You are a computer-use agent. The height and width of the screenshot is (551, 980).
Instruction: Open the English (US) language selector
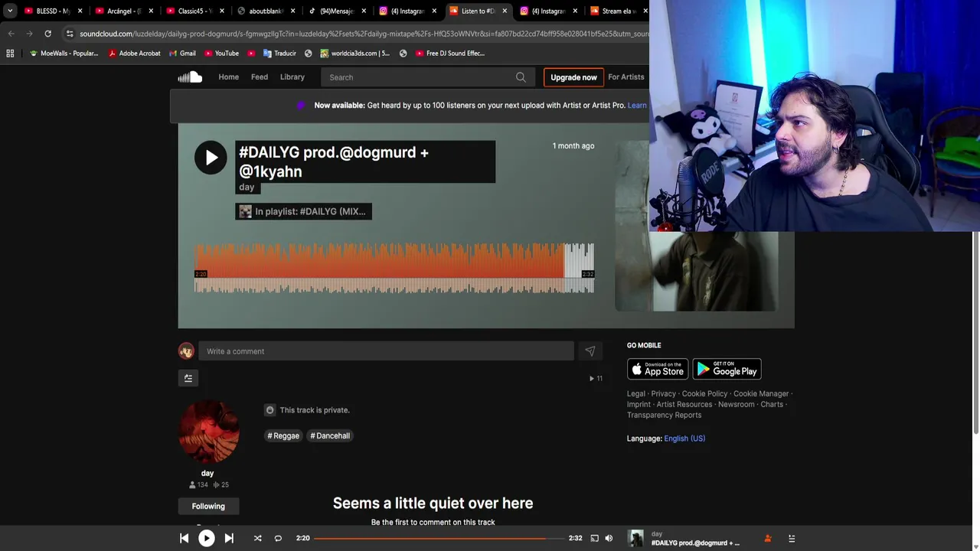coord(684,439)
